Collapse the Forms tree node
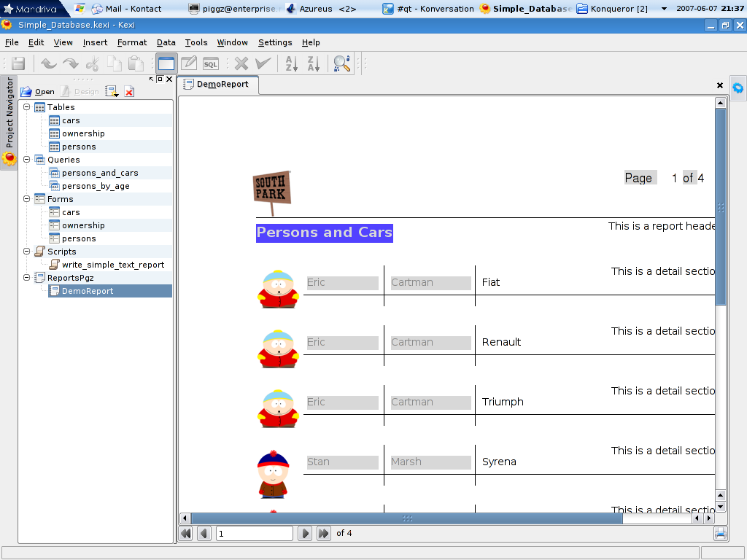This screenshot has width=747, height=560. (x=27, y=199)
